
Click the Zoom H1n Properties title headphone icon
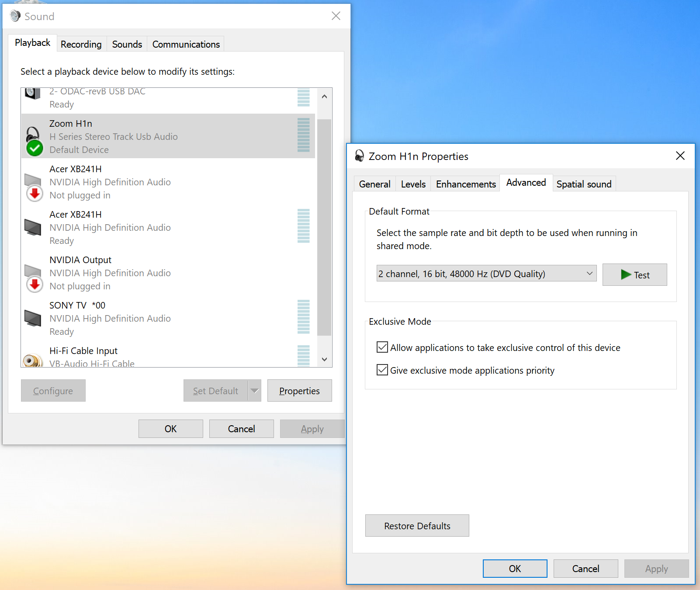[x=359, y=156]
